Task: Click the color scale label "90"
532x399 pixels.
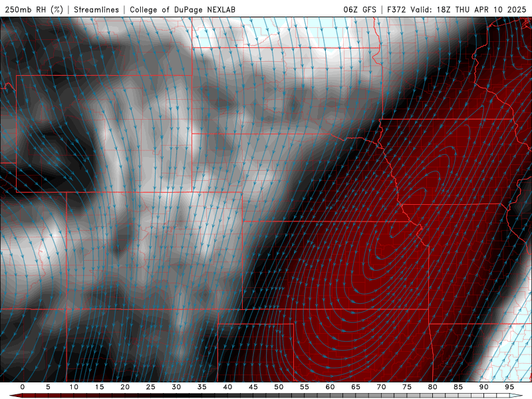Action: [484, 387]
